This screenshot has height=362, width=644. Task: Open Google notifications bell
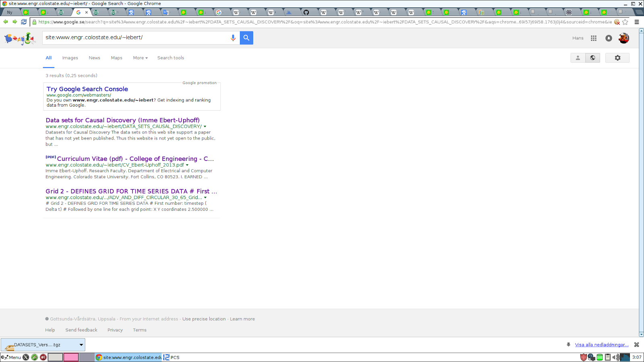tap(609, 38)
